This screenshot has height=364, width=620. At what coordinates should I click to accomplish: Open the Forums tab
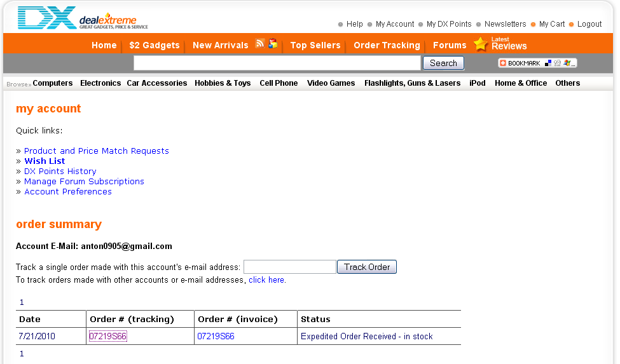click(x=450, y=45)
